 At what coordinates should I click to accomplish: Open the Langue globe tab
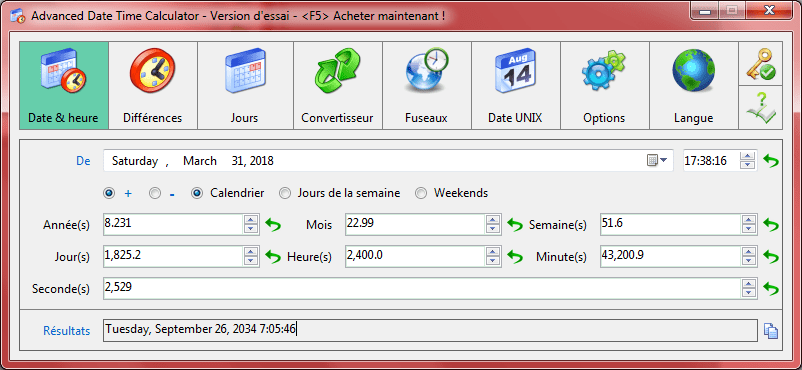pyautogui.click(x=694, y=85)
